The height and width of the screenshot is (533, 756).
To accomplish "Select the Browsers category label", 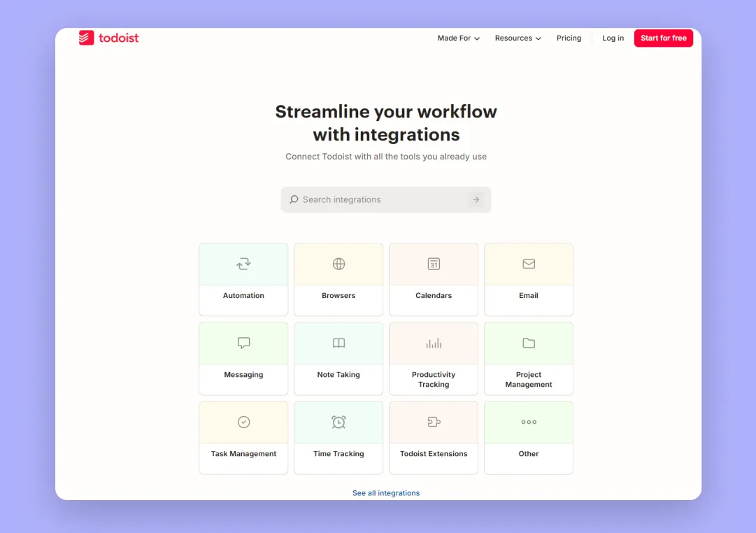I will coord(338,295).
